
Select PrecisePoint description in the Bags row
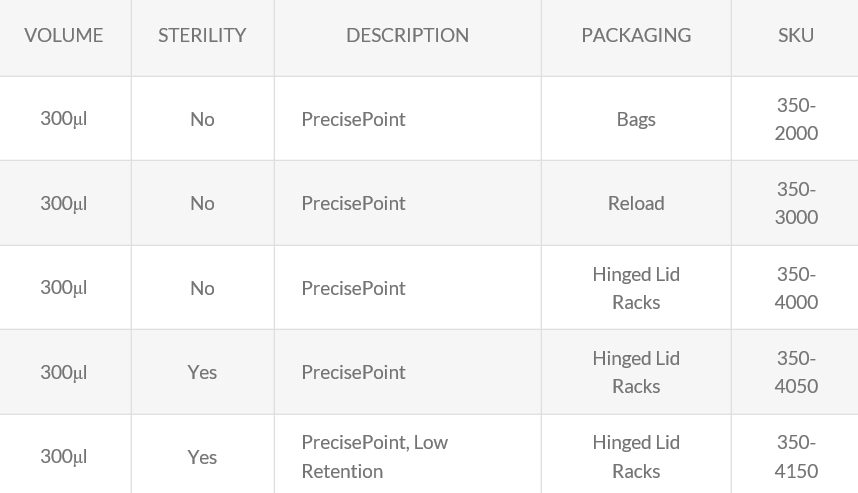click(x=354, y=119)
